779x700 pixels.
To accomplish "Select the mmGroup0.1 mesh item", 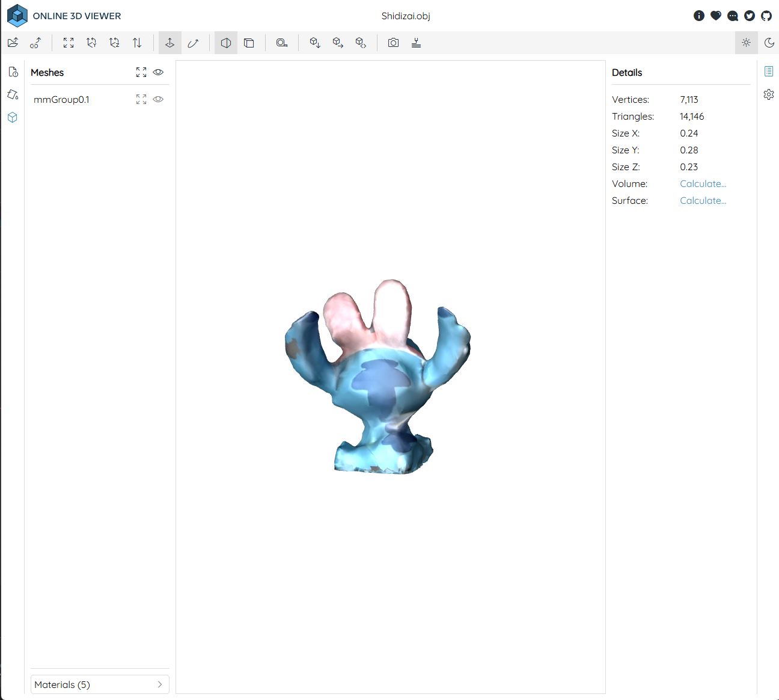I will pyautogui.click(x=62, y=100).
